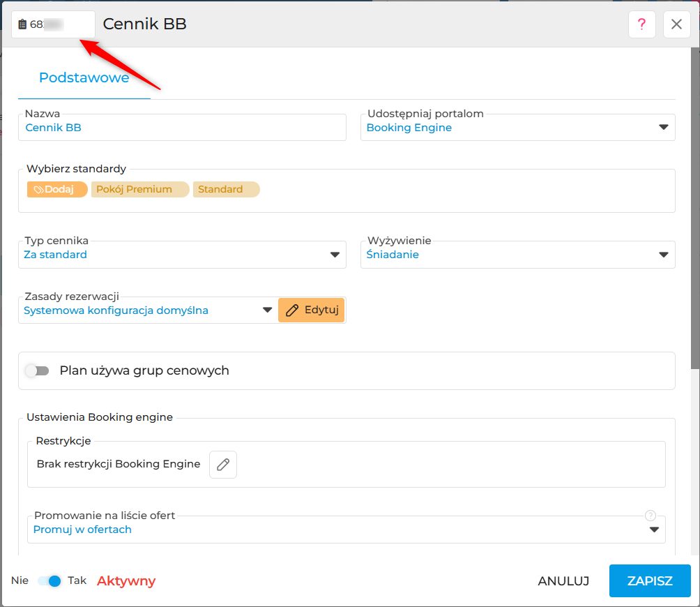The height and width of the screenshot is (607, 700).
Task: Click the pencil icon to edit Restrykcje
Action: click(223, 465)
